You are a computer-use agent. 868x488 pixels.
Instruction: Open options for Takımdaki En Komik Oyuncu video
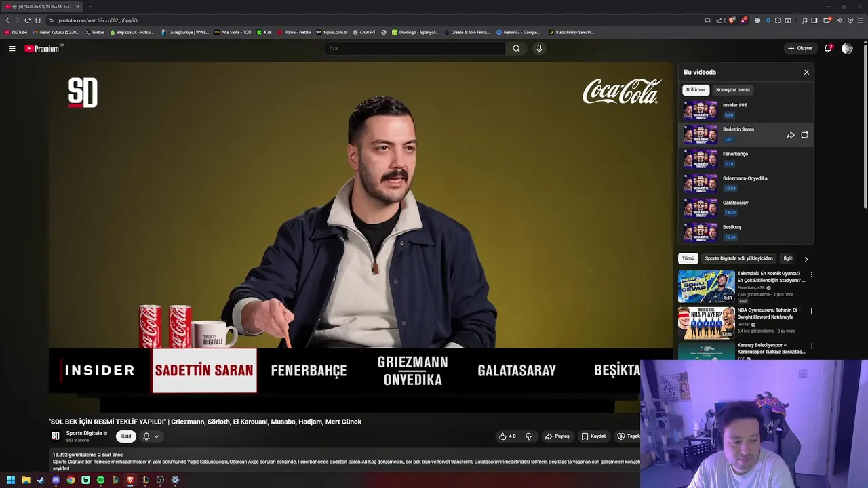click(x=811, y=274)
